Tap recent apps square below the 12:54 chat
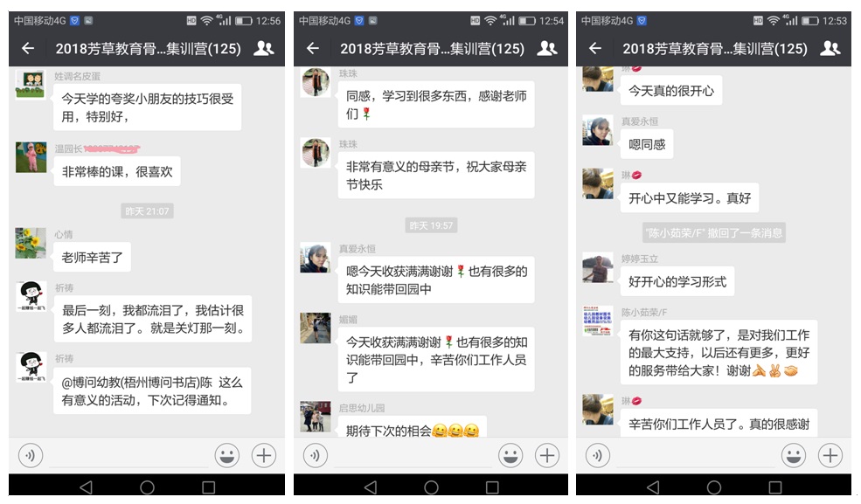 [492, 487]
